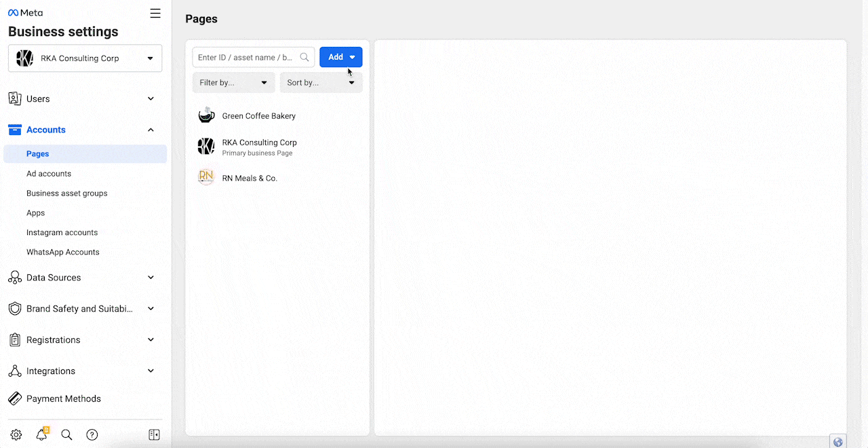Click the Business settings heading

tap(63, 32)
